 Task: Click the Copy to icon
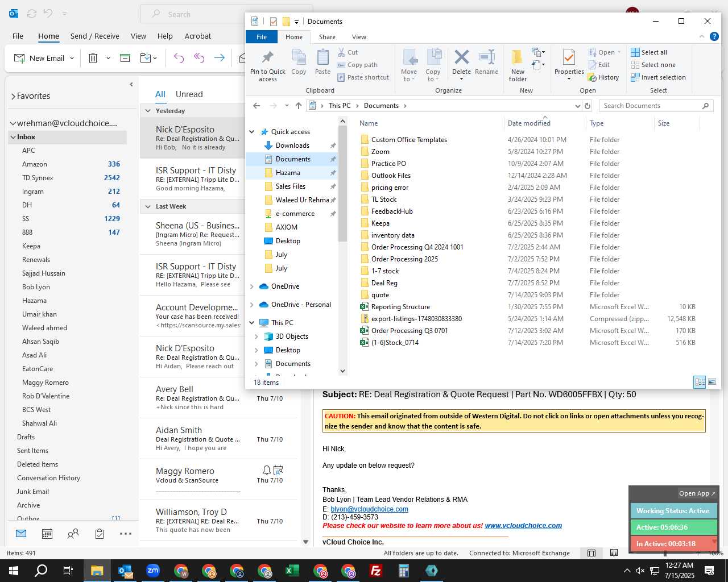[x=433, y=57]
